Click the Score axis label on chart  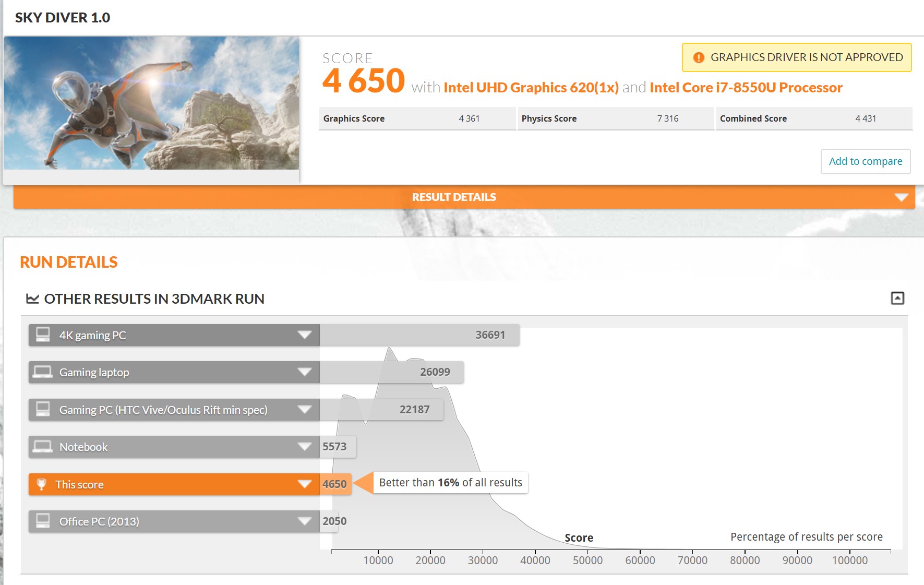point(579,538)
